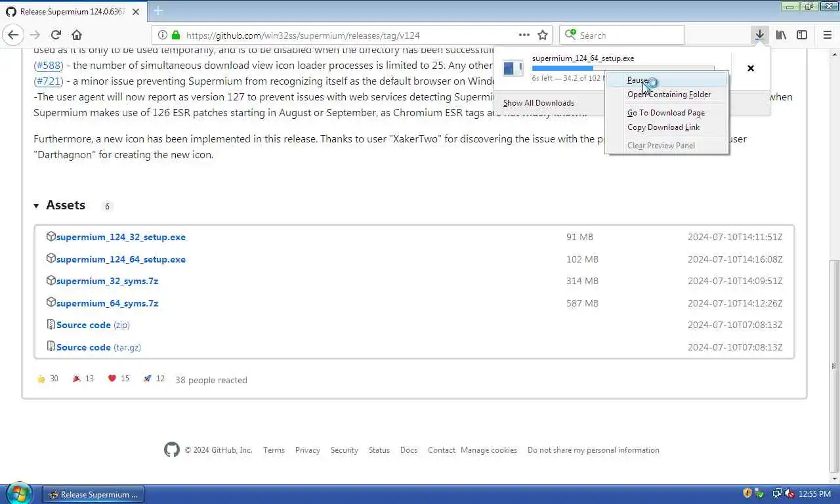This screenshot has width=840, height=504.
Task: Click the Forward arrow button
Action: (x=35, y=35)
